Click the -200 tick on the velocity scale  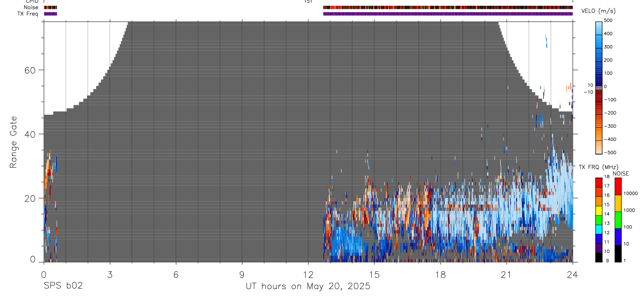tap(610, 113)
